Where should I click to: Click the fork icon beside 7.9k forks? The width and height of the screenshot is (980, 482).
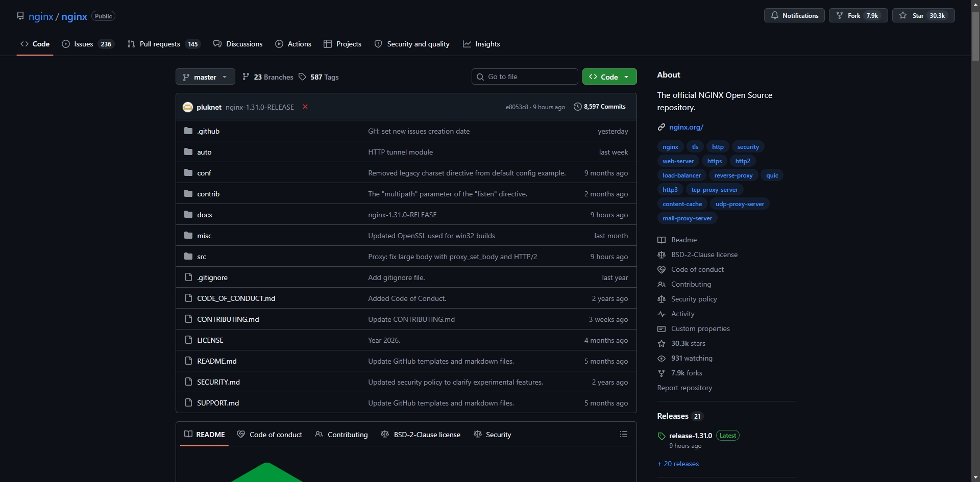(661, 373)
